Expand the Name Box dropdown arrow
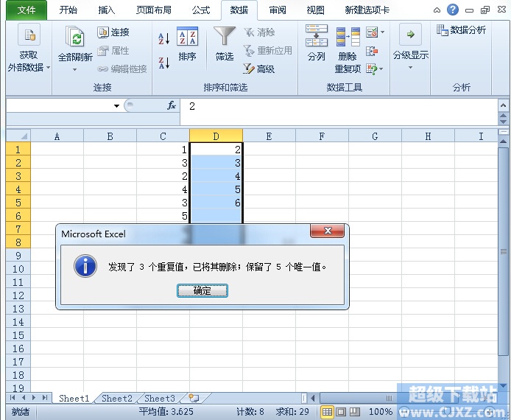Viewport: 511px width, 420px height. click(116, 105)
